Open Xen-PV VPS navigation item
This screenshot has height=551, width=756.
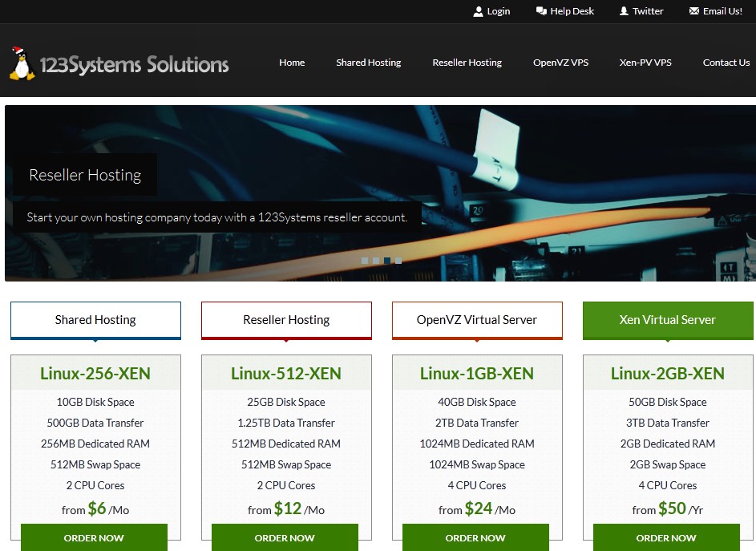(x=645, y=63)
